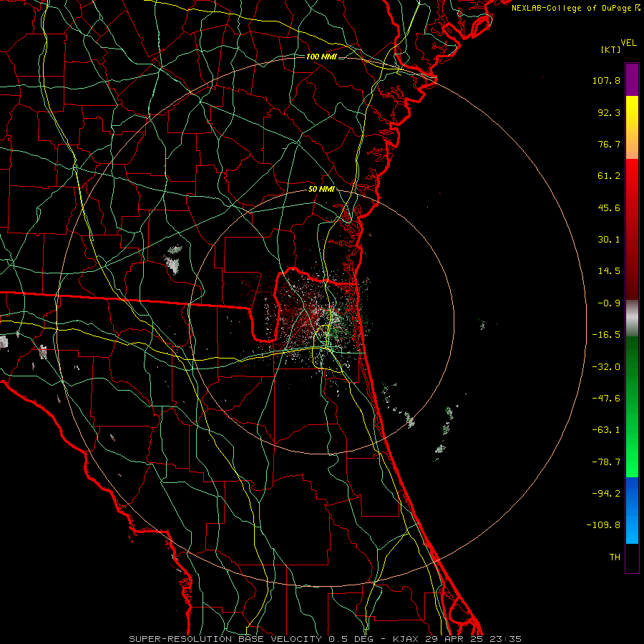Viewport: 644px width, 644px height.
Task: Click the 92.3 velocity scale value
Action: [609, 112]
